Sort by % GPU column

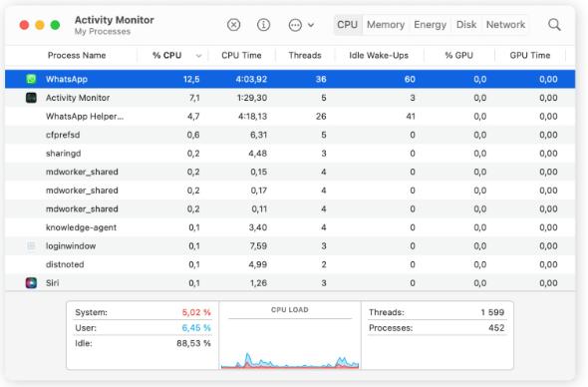point(458,56)
